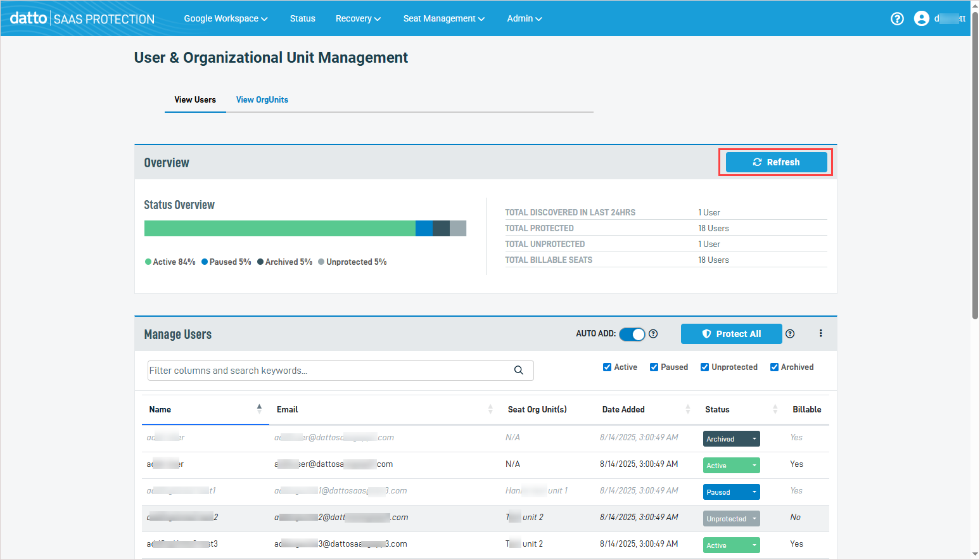Click the Seat Org Unit(s) column header
Viewport: 980px width, 560px height.
tap(537, 409)
